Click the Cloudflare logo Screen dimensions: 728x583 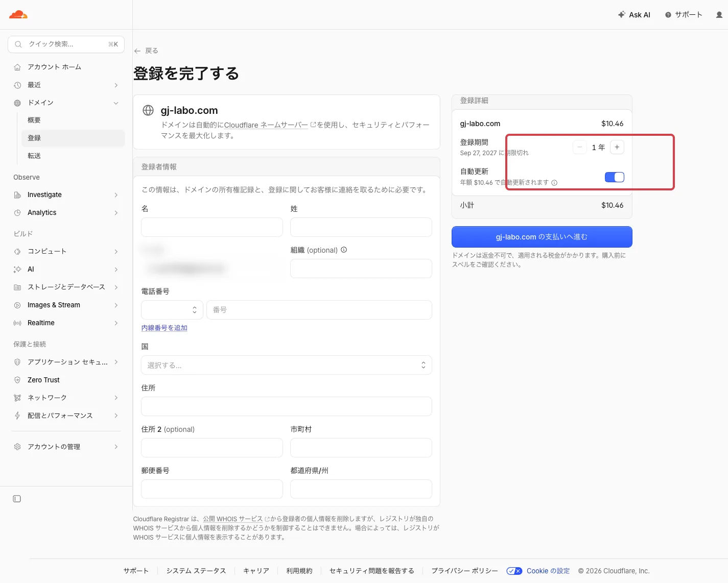pos(18,15)
